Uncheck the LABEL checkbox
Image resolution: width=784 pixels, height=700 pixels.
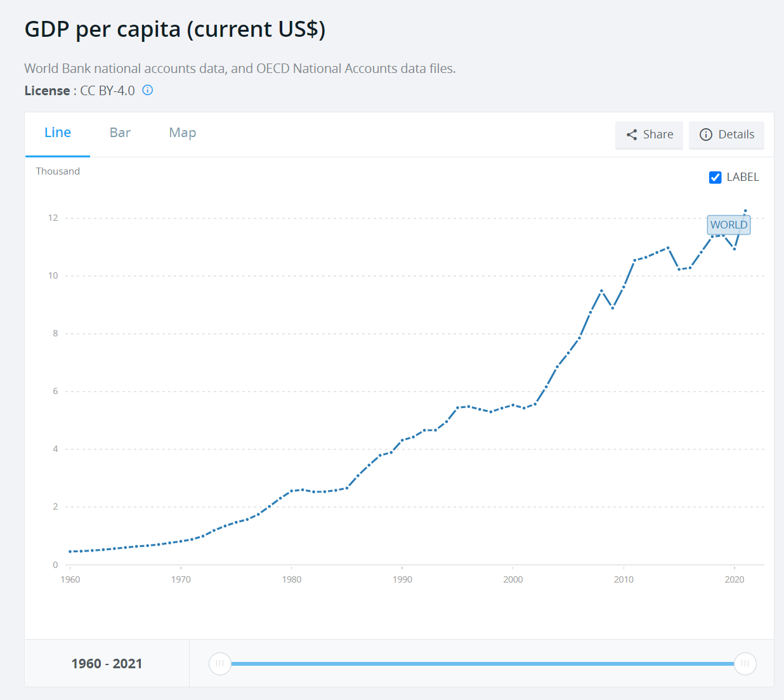pyautogui.click(x=715, y=177)
